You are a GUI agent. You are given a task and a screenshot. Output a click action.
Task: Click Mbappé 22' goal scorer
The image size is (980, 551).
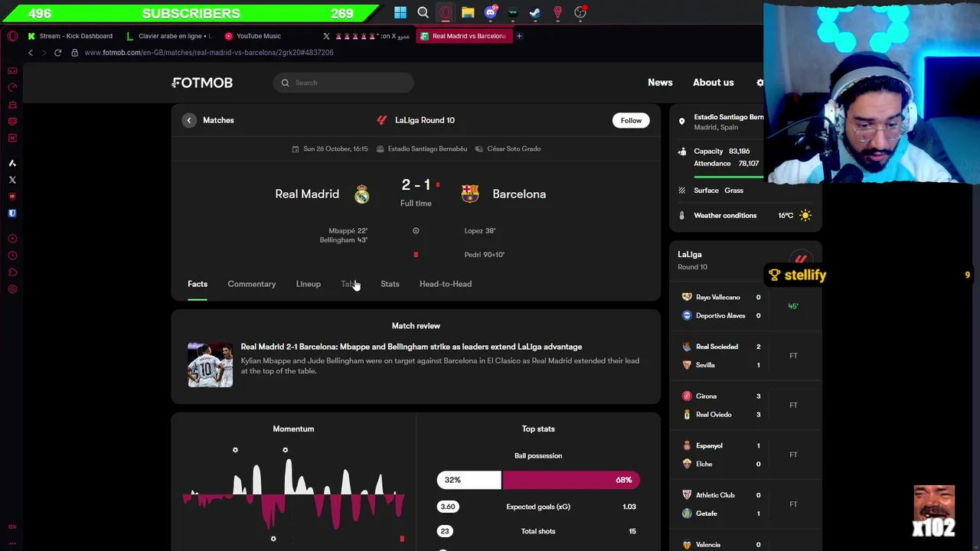pyautogui.click(x=348, y=230)
